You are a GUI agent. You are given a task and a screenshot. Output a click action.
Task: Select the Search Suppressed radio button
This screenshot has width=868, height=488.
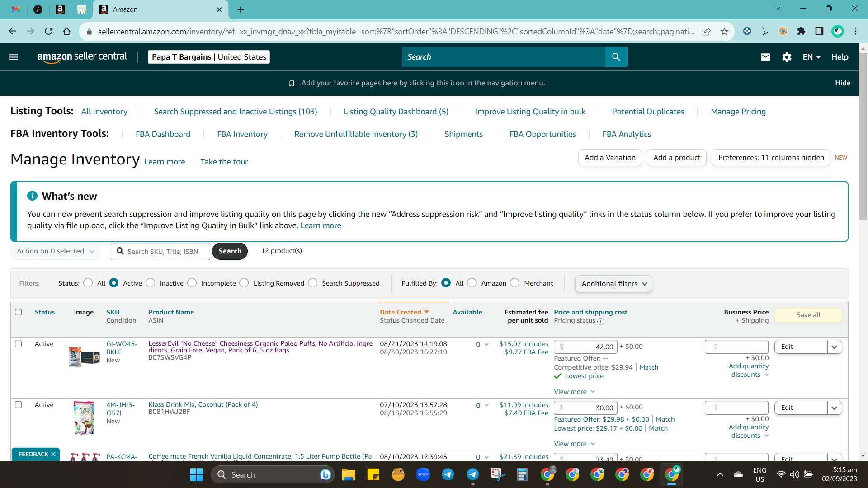click(313, 283)
